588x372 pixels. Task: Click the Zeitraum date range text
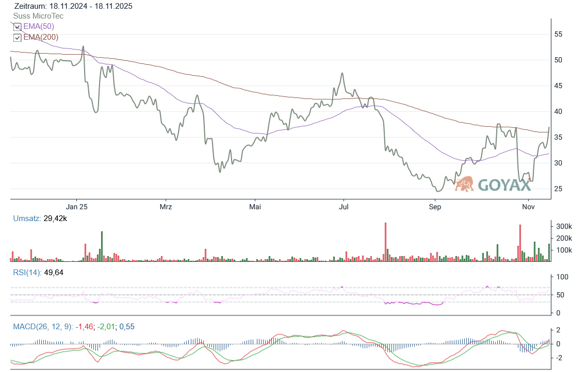pos(73,6)
